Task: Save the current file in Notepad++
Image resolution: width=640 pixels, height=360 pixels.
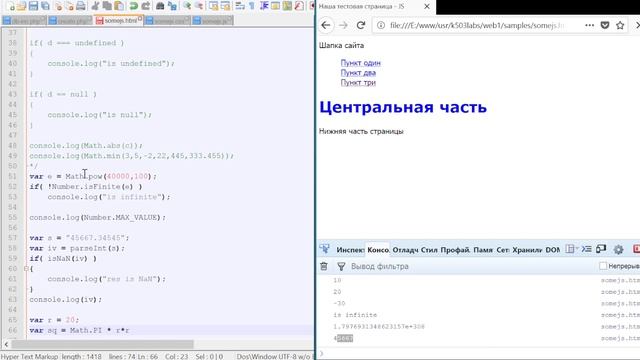Action: pyautogui.click(x=33, y=6)
